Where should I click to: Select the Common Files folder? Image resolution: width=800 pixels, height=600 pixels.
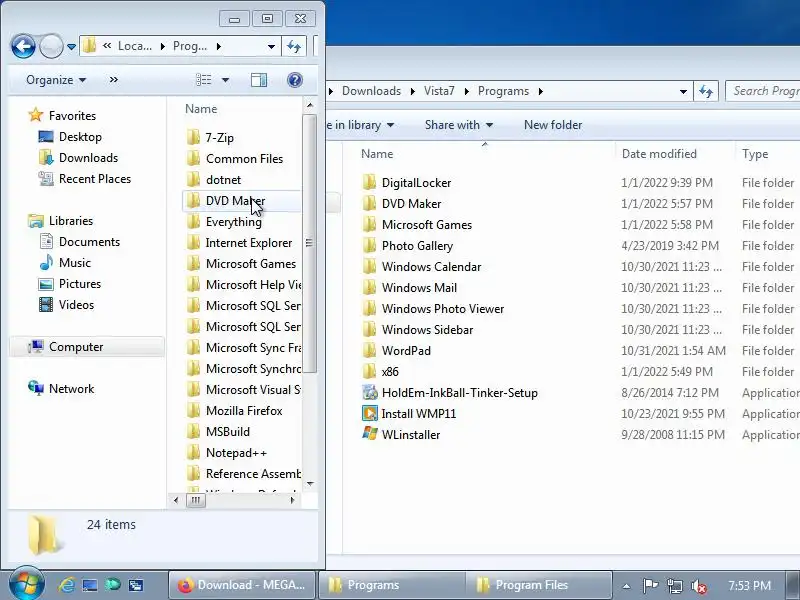242,159
